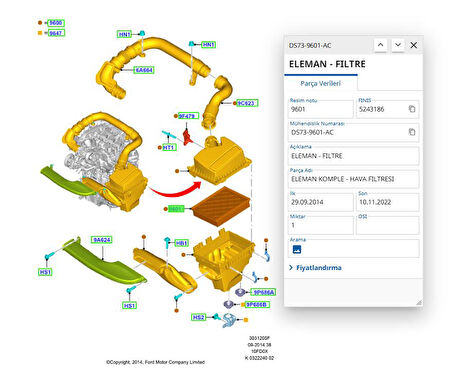This screenshot has width=452, height=380.
Task: Copy engineering number DS73-9601-AC
Action: point(412,132)
